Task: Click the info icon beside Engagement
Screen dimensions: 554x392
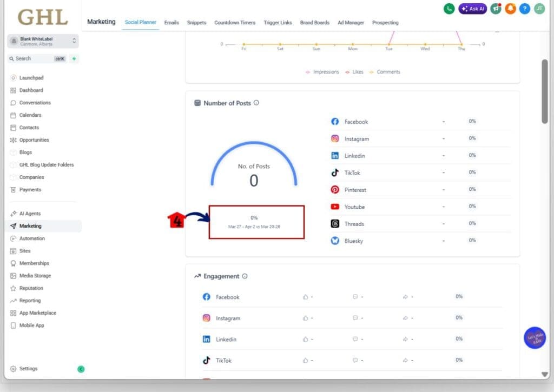Action: [x=245, y=276]
